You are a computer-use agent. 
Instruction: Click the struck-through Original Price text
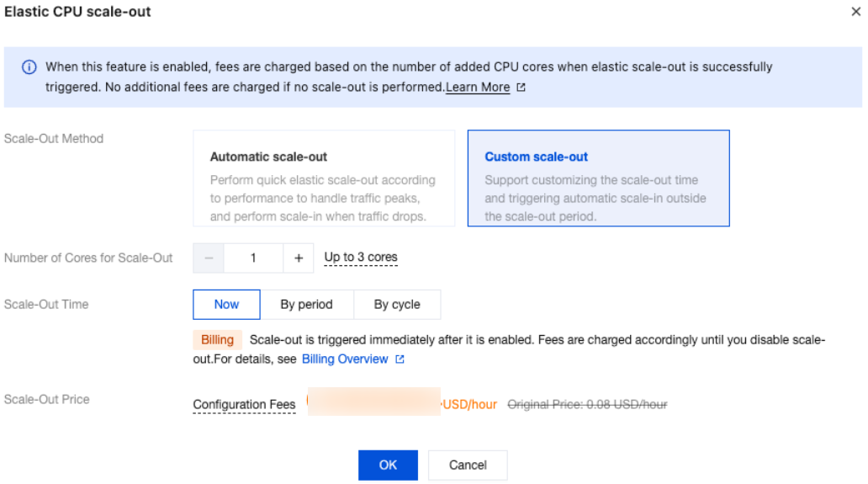pos(587,405)
